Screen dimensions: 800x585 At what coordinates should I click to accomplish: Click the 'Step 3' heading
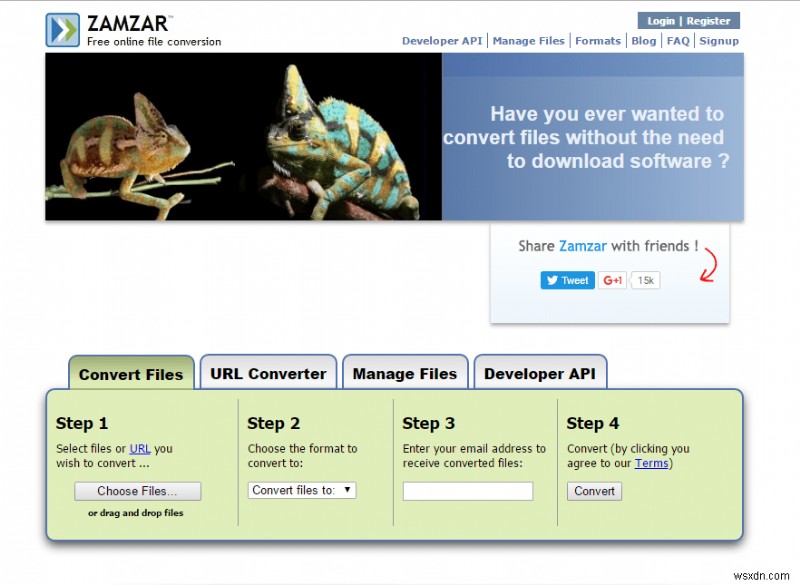429,423
